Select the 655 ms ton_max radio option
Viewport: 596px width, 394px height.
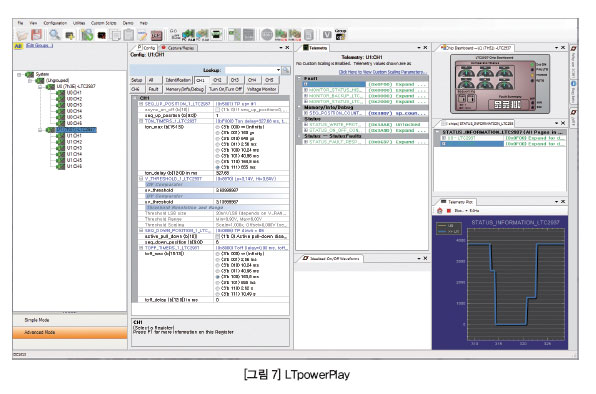[x=218, y=167]
